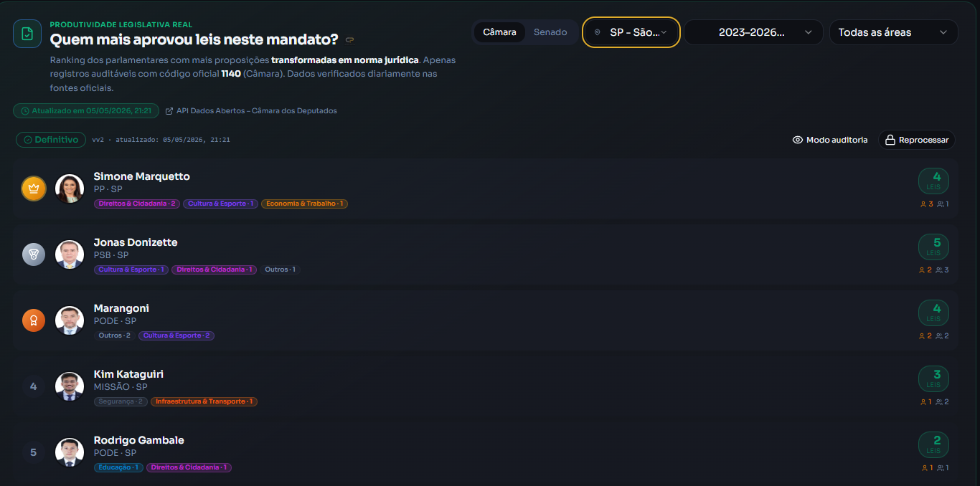Click rank number 4 badge for Kim Kataguiri

(x=34, y=386)
